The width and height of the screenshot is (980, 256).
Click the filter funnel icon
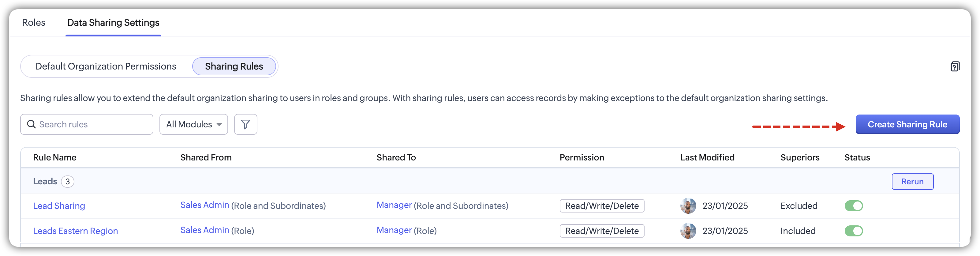pyautogui.click(x=245, y=124)
